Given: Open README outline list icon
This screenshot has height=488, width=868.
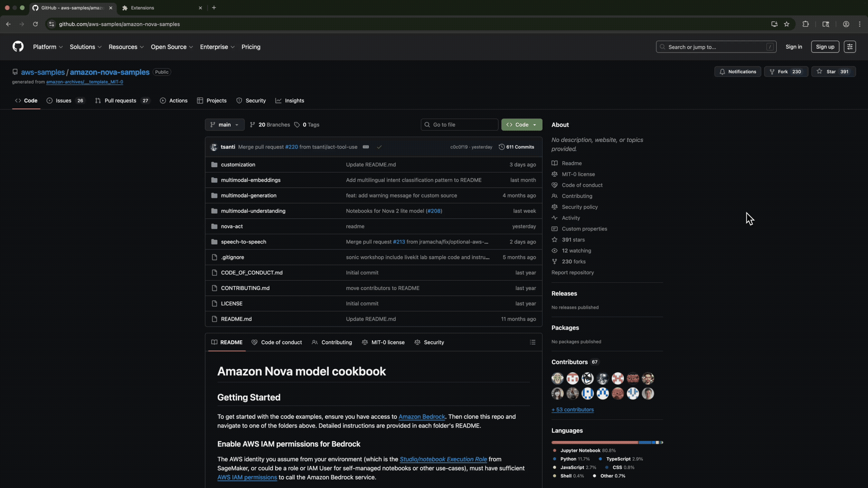Looking at the screenshot, I should [533, 343].
